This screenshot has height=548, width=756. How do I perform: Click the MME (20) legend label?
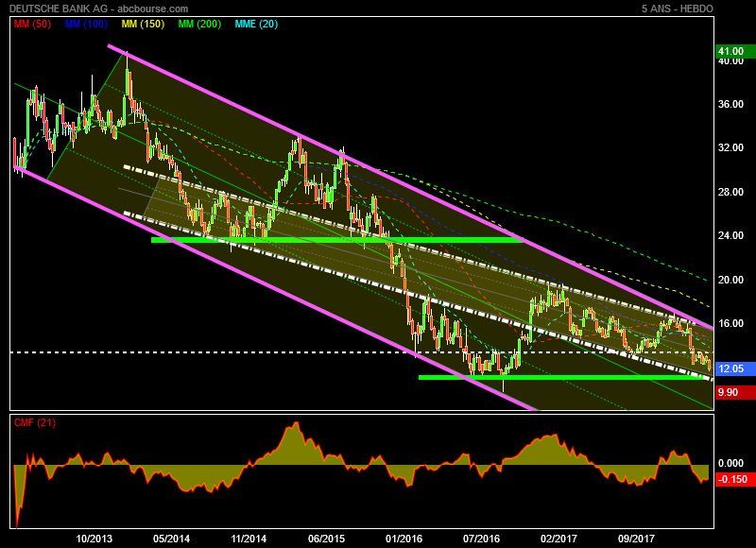[x=256, y=25]
